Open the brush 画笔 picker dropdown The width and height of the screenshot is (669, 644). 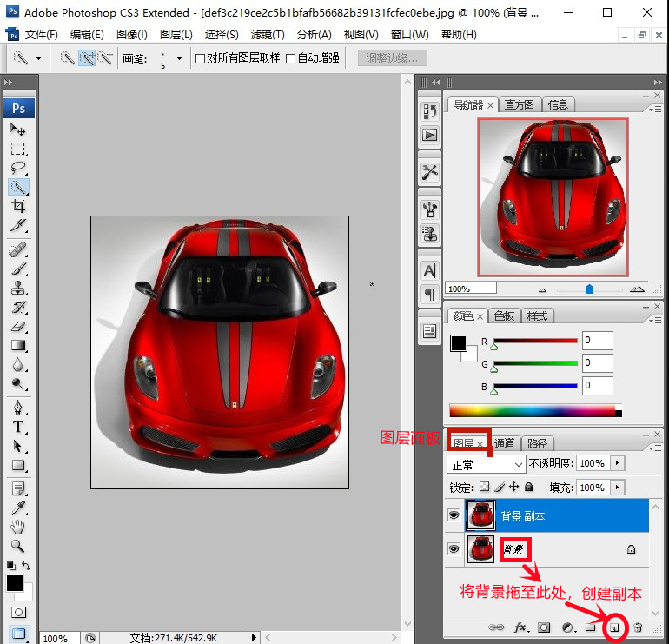click(180, 58)
